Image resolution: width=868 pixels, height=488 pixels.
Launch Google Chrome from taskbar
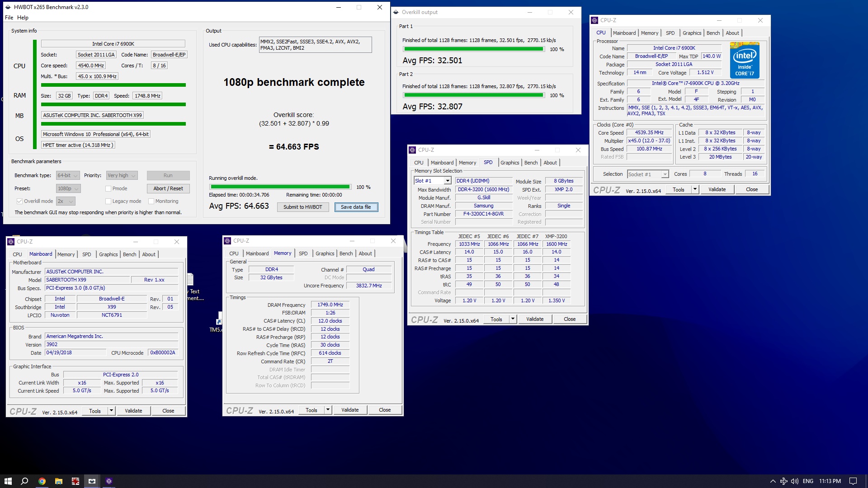(x=42, y=481)
